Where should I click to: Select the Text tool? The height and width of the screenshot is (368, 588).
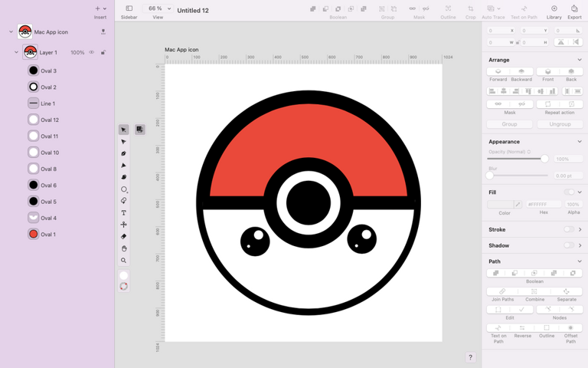(x=123, y=212)
